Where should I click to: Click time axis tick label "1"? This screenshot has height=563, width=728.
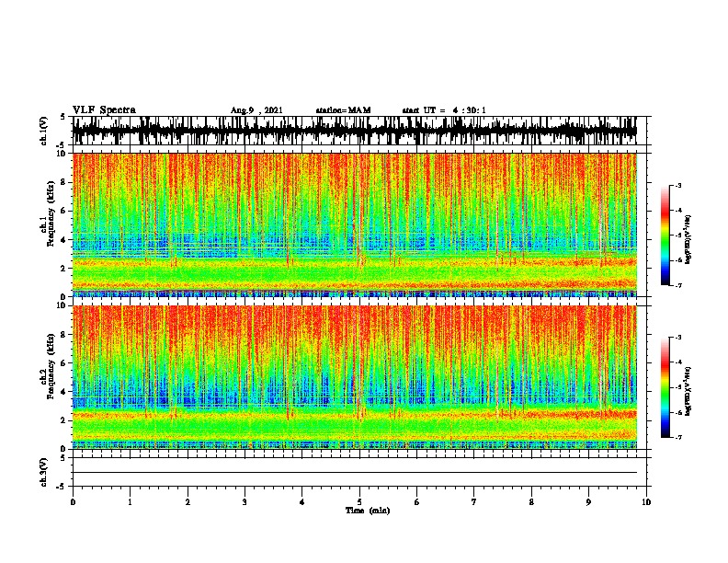(x=130, y=502)
